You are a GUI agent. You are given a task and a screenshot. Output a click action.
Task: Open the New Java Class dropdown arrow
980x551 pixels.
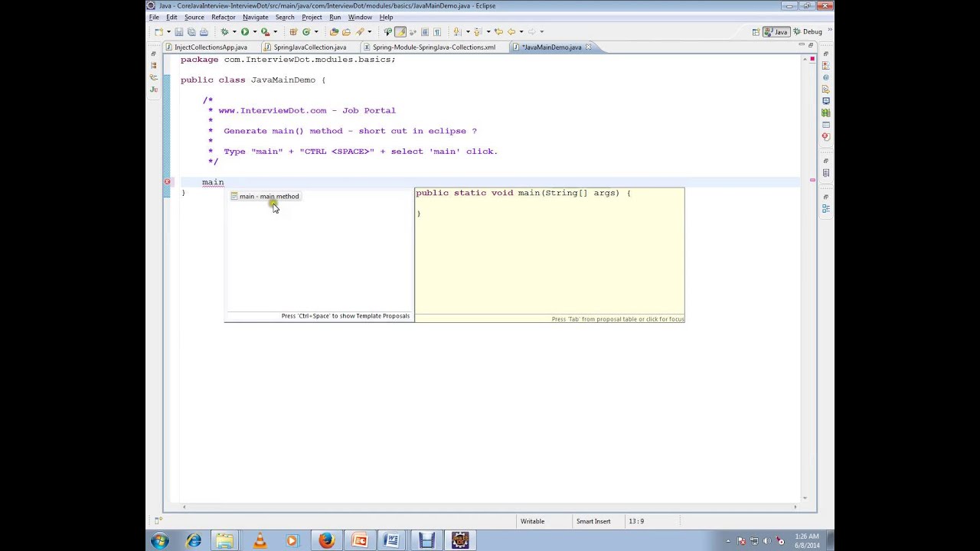point(316,31)
